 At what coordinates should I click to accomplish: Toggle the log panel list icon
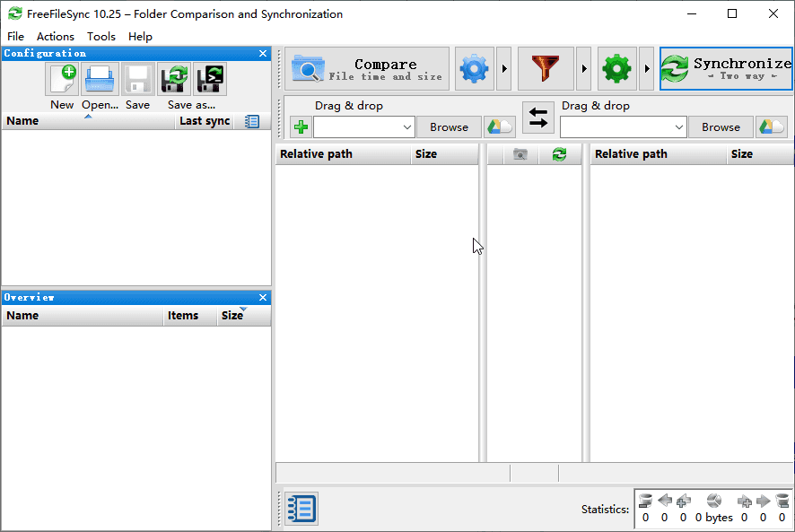pos(301,509)
